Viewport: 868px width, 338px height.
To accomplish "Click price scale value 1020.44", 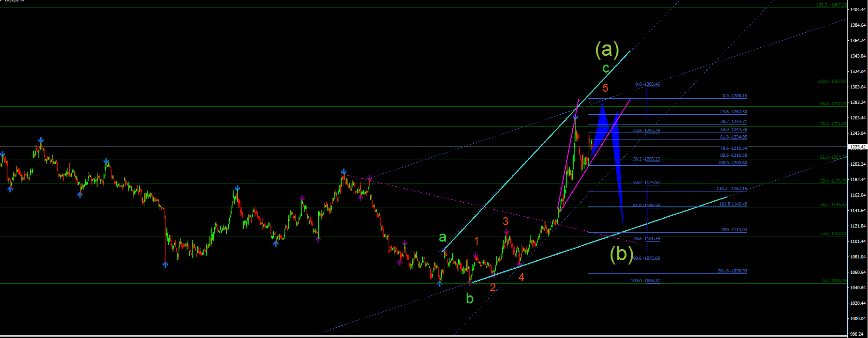I will [858, 303].
